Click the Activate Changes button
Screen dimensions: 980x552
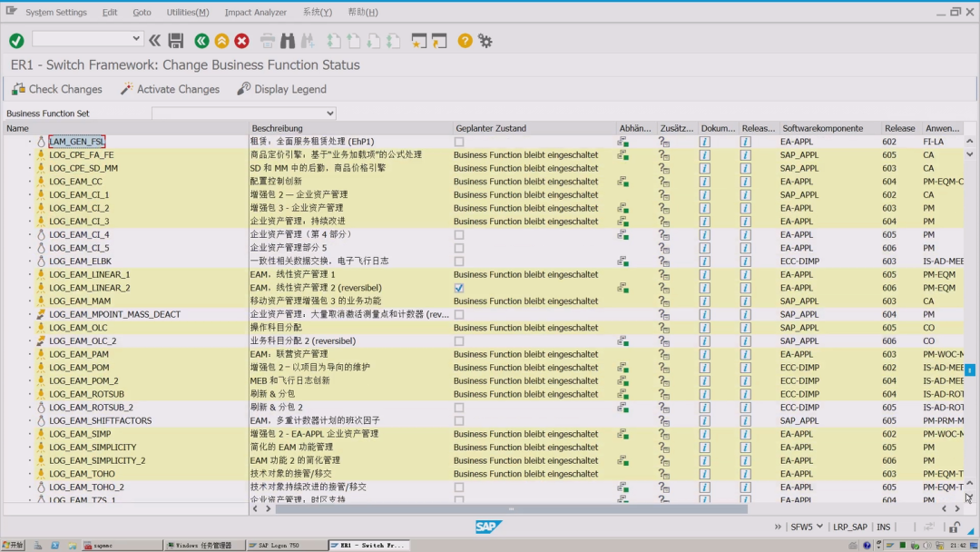click(x=170, y=89)
